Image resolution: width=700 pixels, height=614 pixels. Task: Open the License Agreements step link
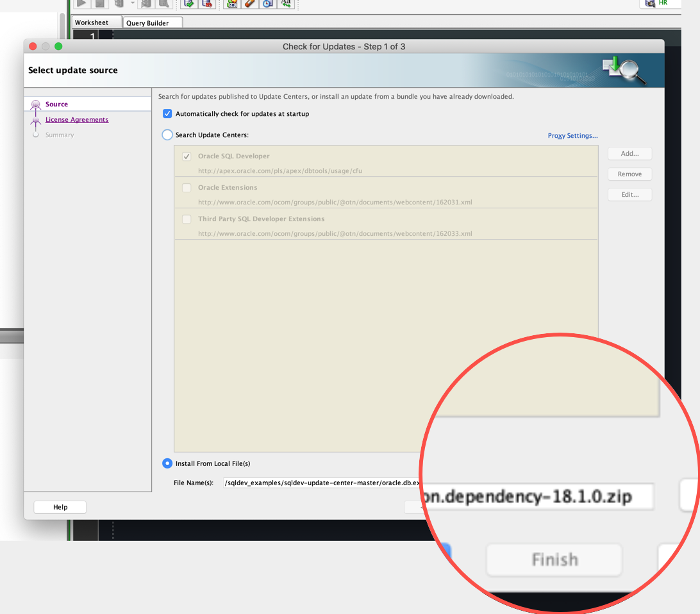click(77, 120)
